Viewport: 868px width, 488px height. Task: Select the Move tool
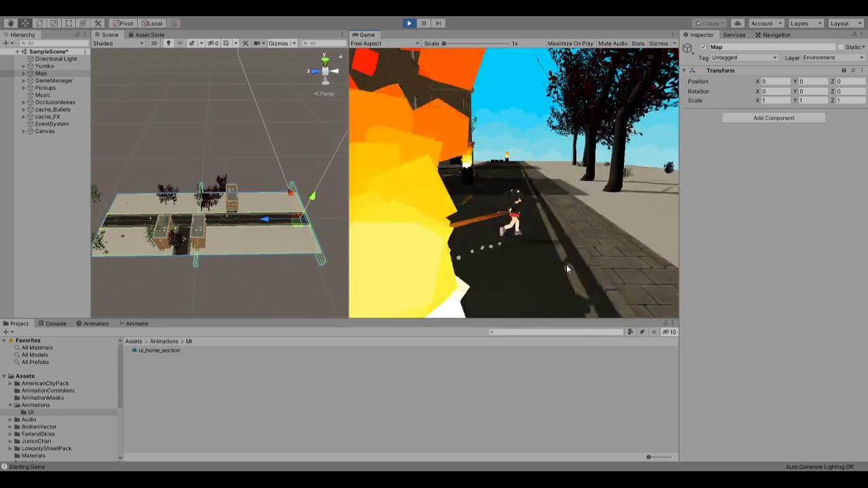click(x=25, y=23)
